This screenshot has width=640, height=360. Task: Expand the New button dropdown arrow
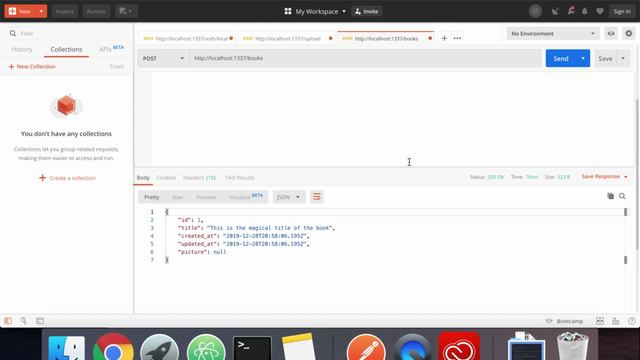coord(41,11)
